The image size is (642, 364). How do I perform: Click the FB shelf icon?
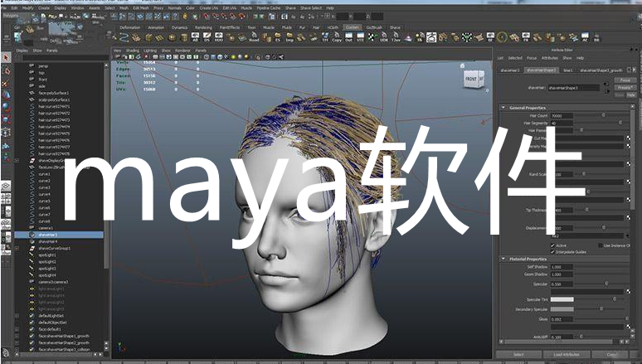(526, 37)
